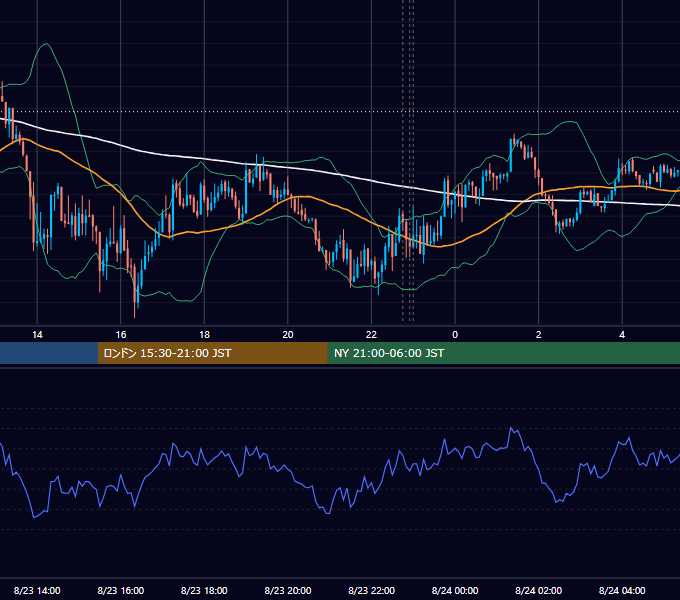Viewport: 680px width, 600px height.
Task: Click the blue session bar before ロンドン
Action: 49,353
